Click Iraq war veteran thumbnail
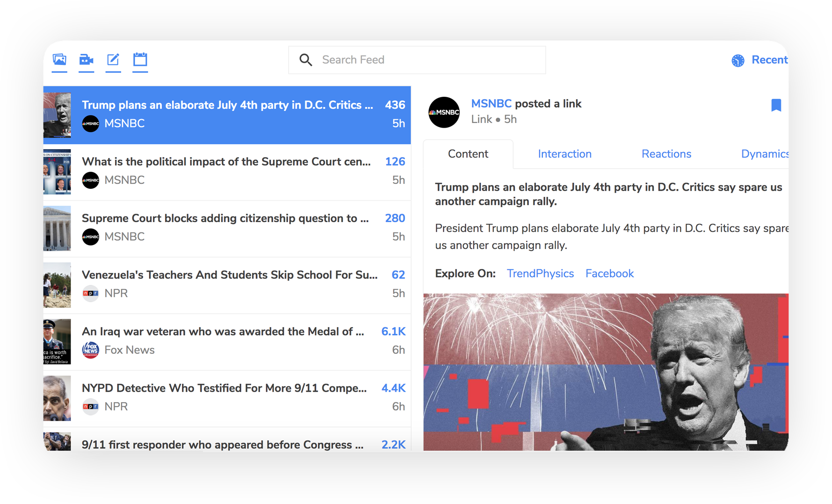Viewport: 832px width, 504px height. point(57,342)
